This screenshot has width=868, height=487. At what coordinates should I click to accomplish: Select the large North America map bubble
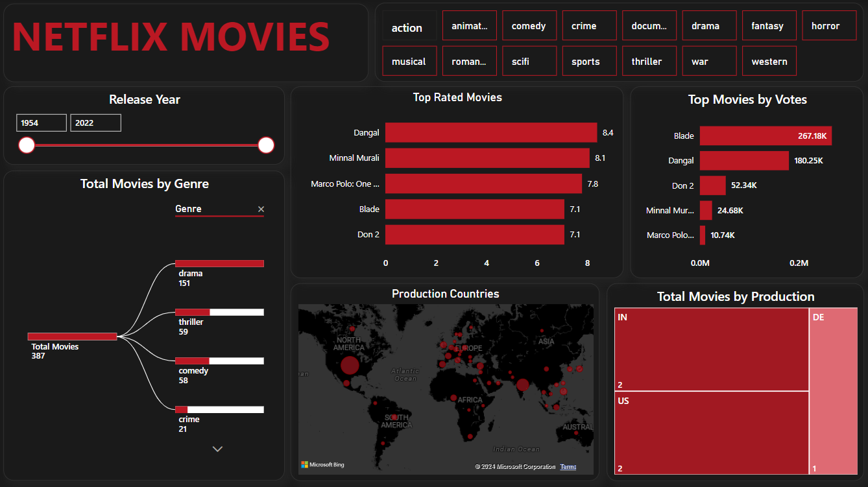(349, 366)
